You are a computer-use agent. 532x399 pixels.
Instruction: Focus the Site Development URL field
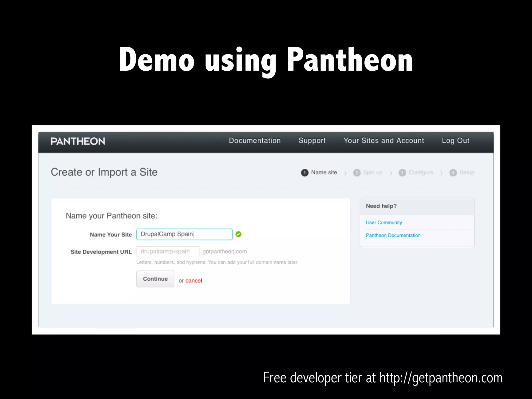tap(168, 251)
